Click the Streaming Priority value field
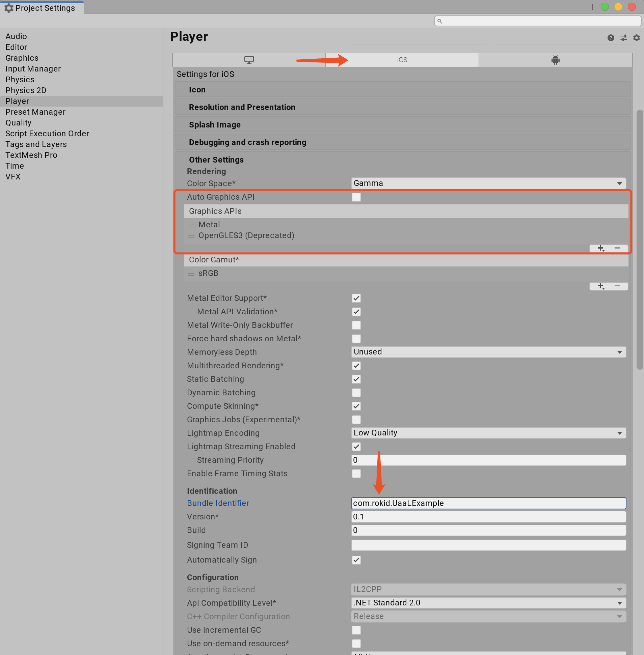The height and width of the screenshot is (655, 644). pos(488,460)
